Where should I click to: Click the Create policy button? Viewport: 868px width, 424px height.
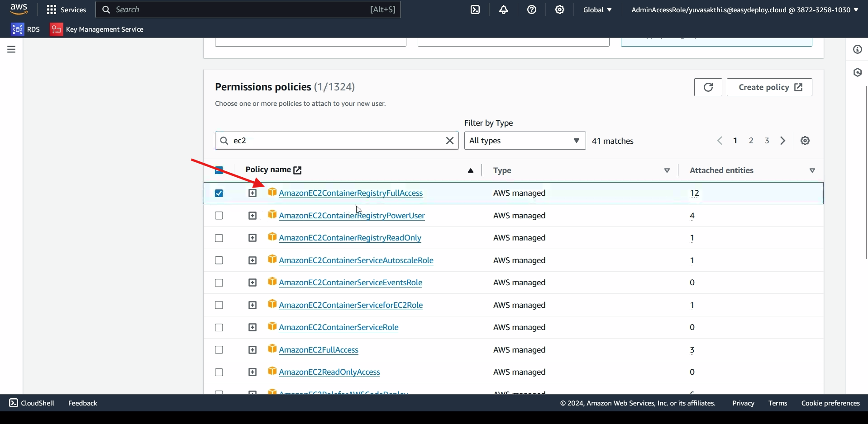pyautogui.click(x=769, y=87)
